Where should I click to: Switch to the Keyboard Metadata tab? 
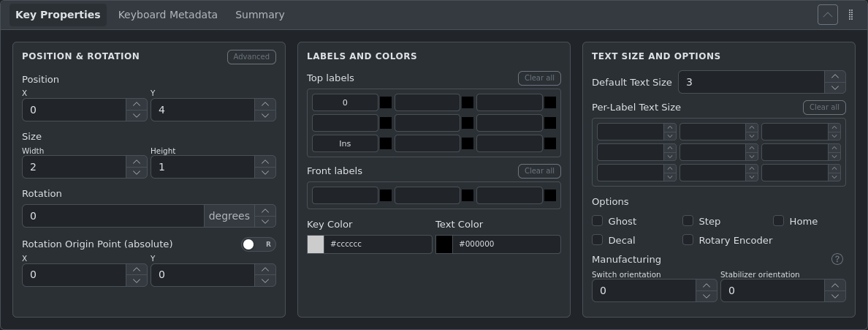(x=167, y=15)
